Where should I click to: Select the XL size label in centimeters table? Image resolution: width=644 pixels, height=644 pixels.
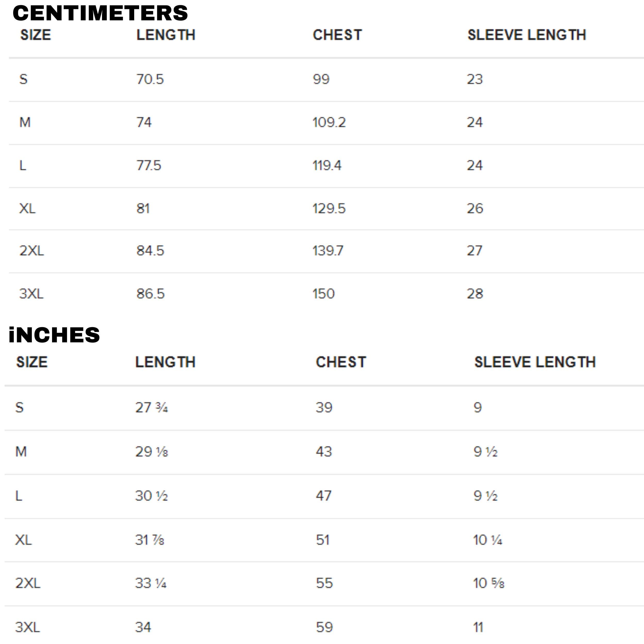tap(27, 208)
